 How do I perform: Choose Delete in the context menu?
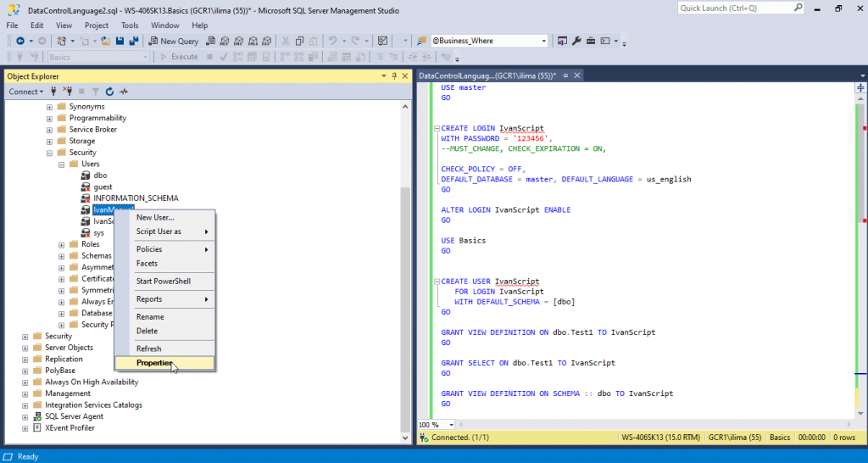pyautogui.click(x=164, y=332)
